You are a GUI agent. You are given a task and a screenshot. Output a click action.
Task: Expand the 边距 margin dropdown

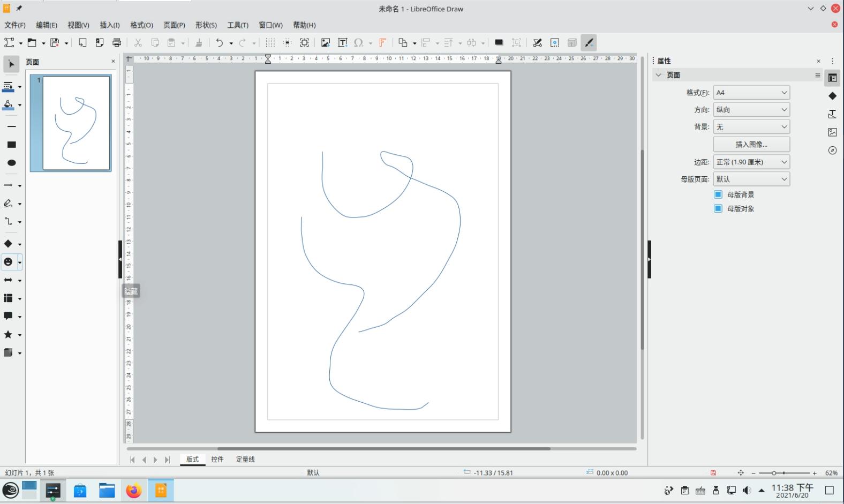click(x=751, y=162)
